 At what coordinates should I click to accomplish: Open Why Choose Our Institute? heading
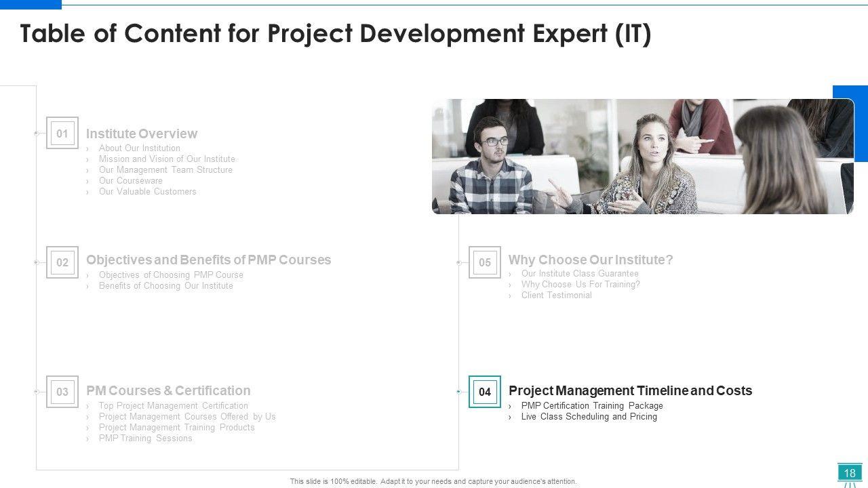coord(591,260)
